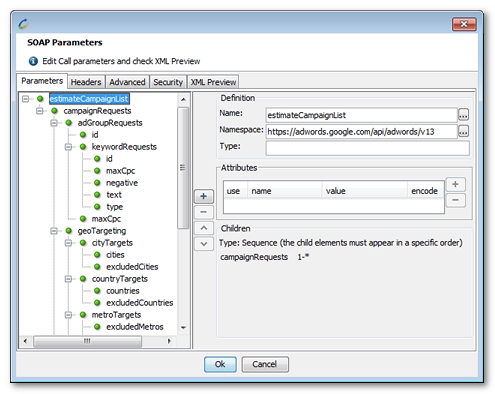Remove attribute with the Attributes minus button
The width and height of the screenshot is (495, 394).
(455, 200)
